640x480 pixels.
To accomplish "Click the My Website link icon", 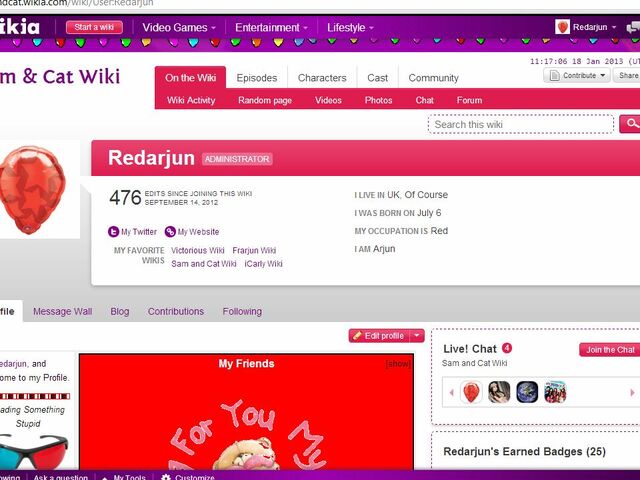I will coord(170,231).
